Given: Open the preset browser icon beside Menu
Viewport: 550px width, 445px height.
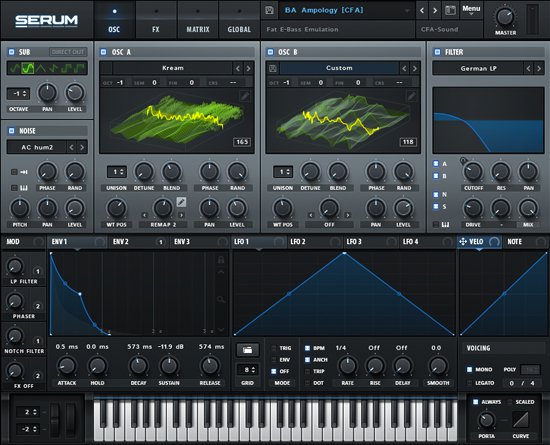Looking at the screenshot, I should pyautogui.click(x=450, y=10).
